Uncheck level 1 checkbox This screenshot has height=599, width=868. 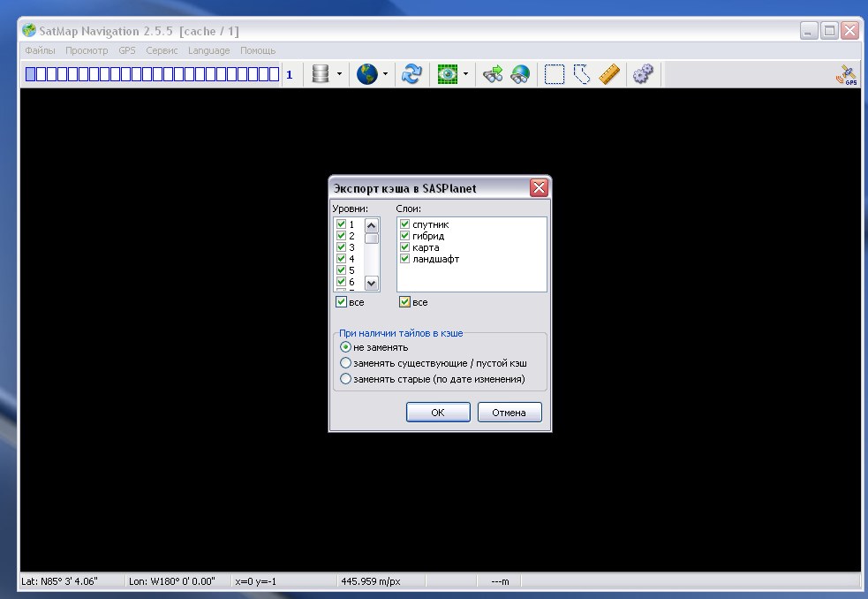(x=341, y=224)
